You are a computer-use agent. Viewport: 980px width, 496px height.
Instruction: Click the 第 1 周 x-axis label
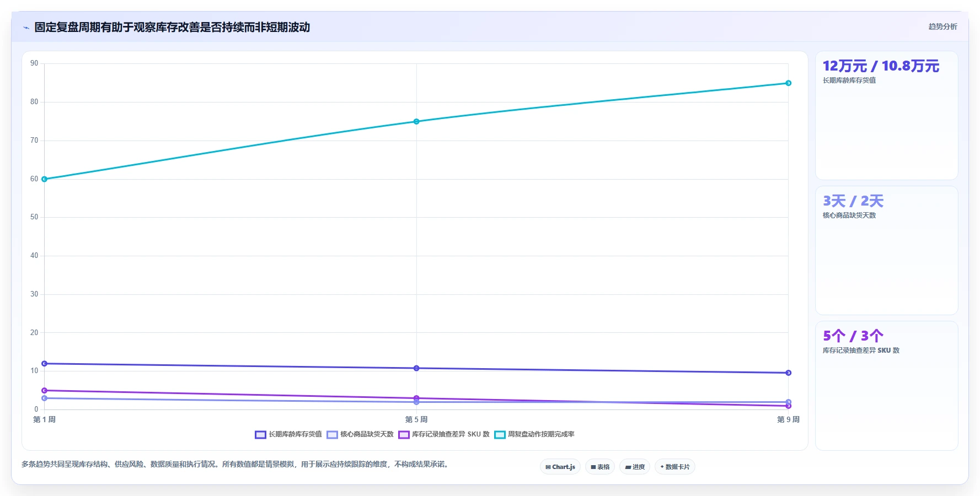tap(45, 419)
